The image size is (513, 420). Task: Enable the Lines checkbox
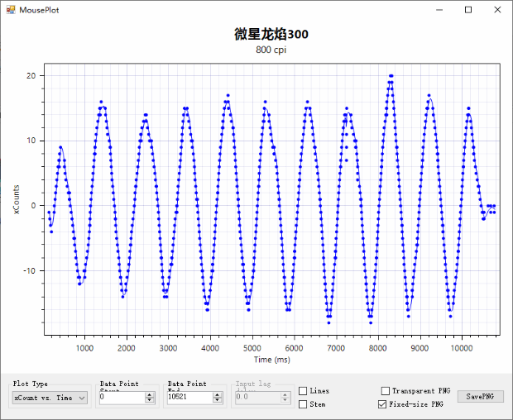click(x=303, y=391)
